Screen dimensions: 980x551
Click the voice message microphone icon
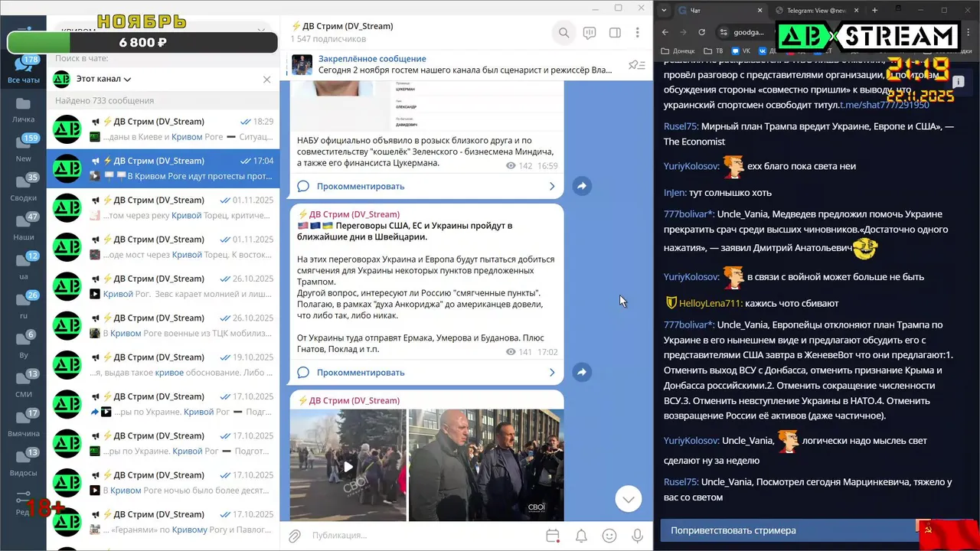(x=637, y=536)
